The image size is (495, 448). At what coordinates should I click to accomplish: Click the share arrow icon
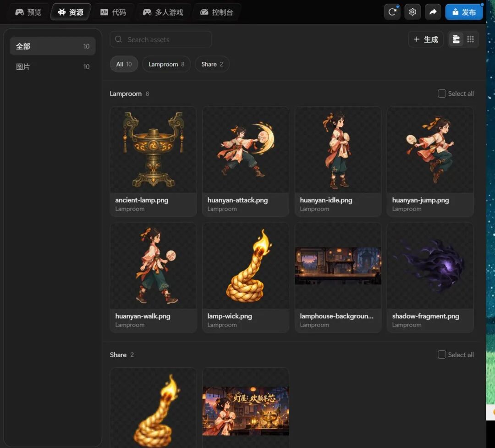433,12
